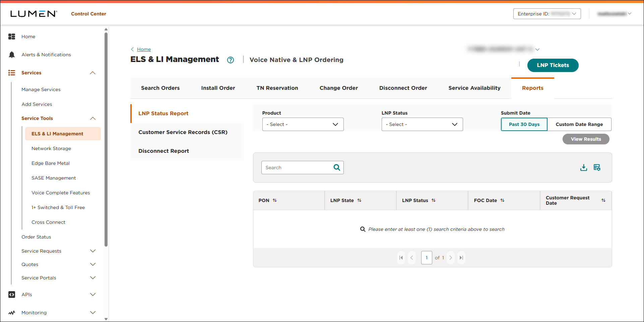Open the Alerts & Notifications bell icon
This screenshot has height=322, width=644.
tap(12, 54)
